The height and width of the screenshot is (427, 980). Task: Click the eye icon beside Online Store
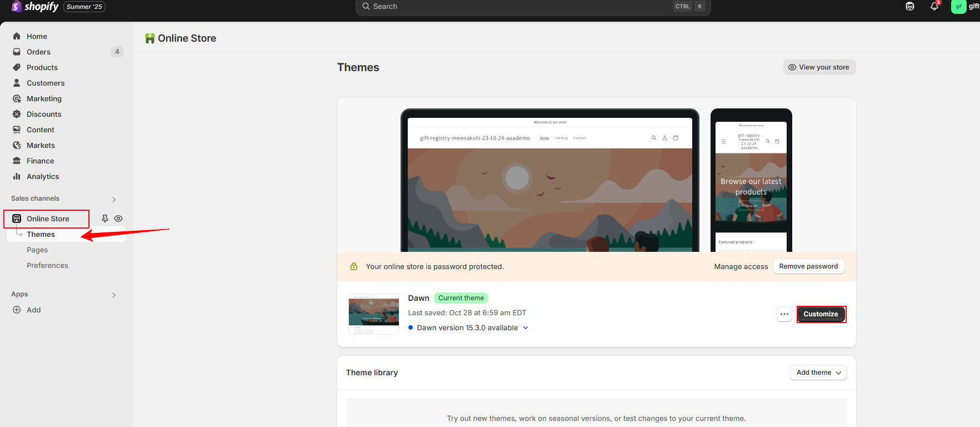coord(118,219)
